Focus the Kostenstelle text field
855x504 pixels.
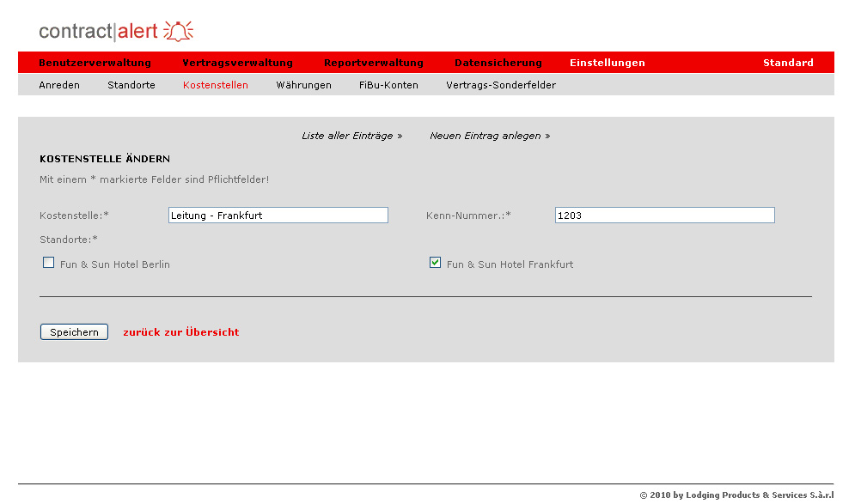[x=278, y=216]
